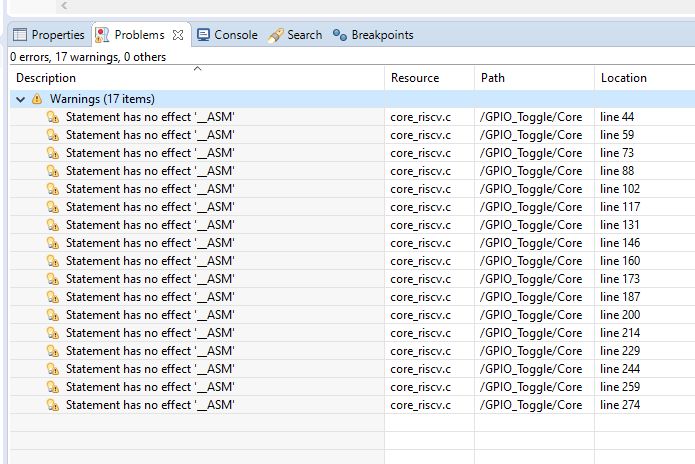Click the Console monitor icon
The width and height of the screenshot is (695, 464).
point(203,35)
